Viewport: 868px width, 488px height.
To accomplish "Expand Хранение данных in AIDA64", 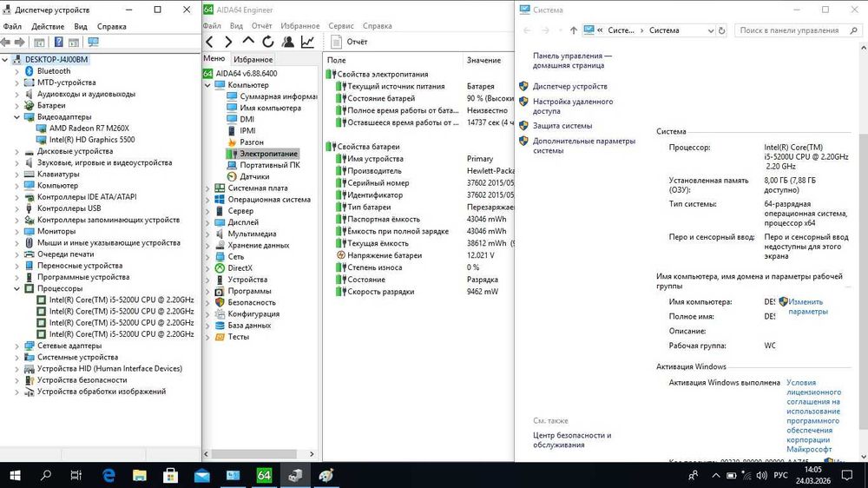I will 207,246.
